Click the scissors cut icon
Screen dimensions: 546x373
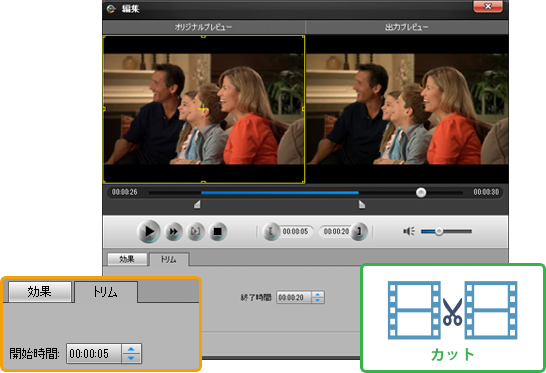click(x=452, y=311)
